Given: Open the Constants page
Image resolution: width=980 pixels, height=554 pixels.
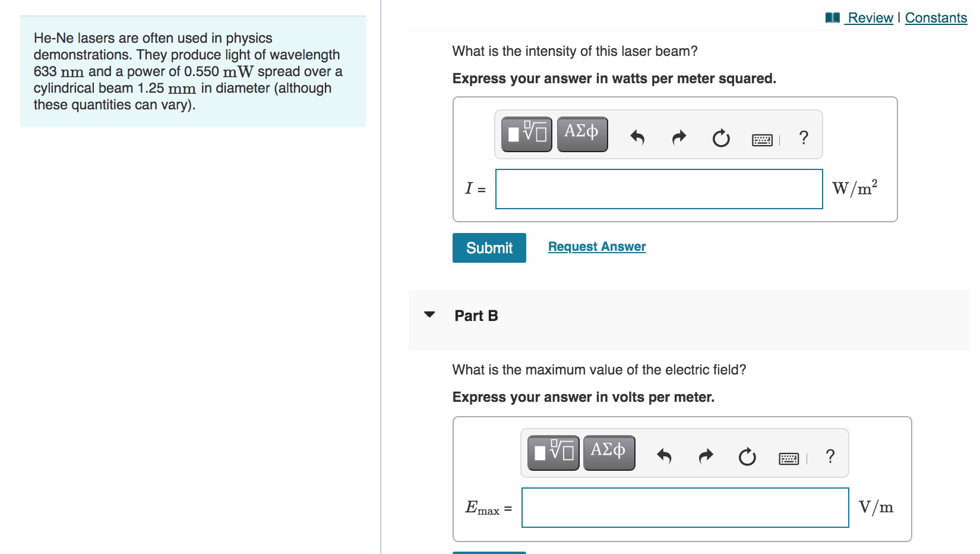Looking at the screenshot, I should click(935, 17).
